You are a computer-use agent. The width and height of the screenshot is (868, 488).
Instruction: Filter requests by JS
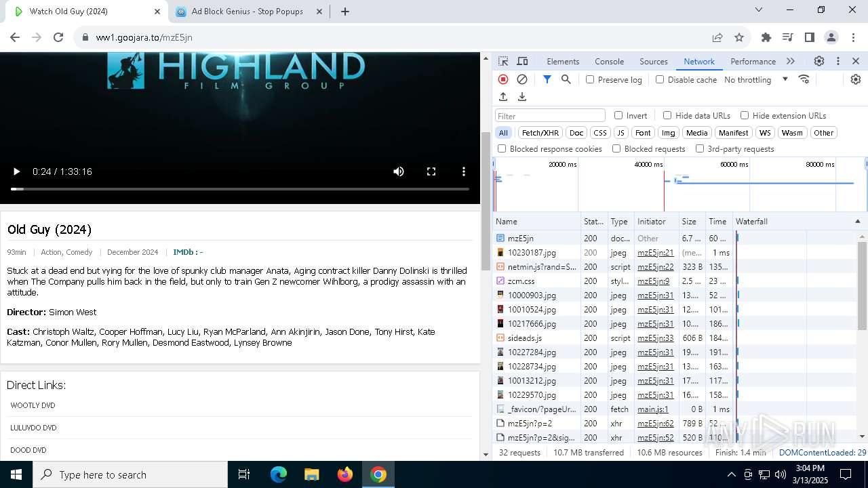pyautogui.click(x=620, y=133)
